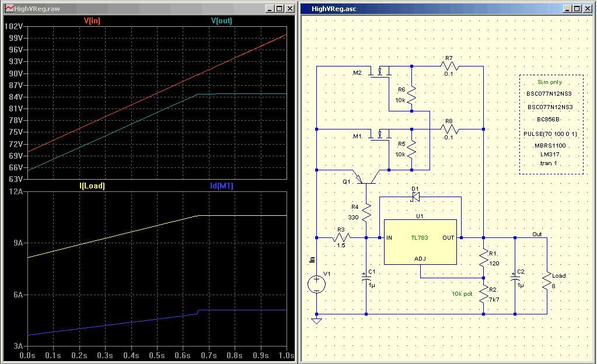Screen dimensions: 597x364
Task: Click the I(Load) trace label
Action: pos(92,186)
